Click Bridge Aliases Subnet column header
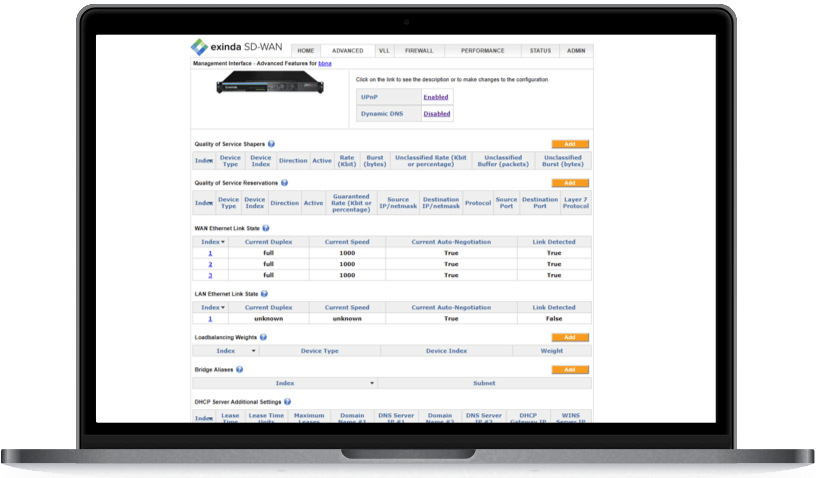 tap(484, 383)
